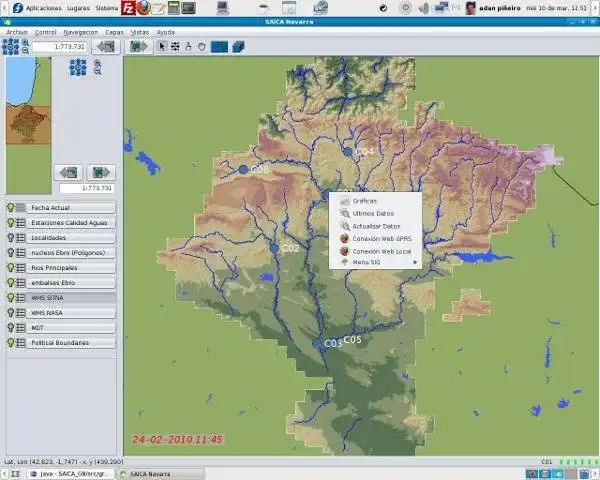Open the text editor launcher in top panel

(x=158, y=8)
